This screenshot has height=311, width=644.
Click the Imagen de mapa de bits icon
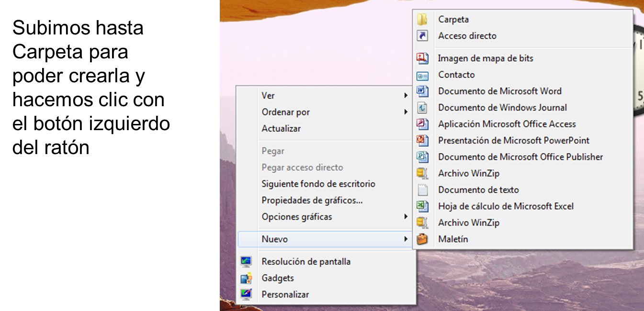click(x=423, y=58)
